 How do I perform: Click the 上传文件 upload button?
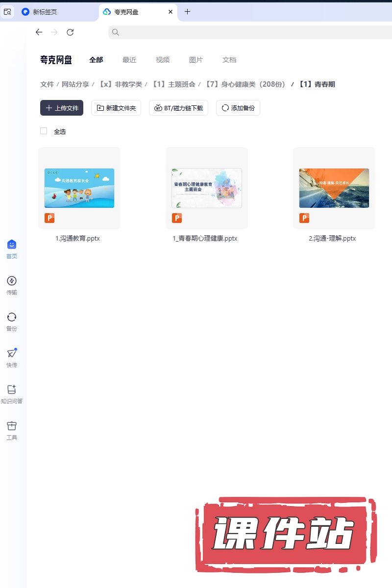(x=62, y=108)
